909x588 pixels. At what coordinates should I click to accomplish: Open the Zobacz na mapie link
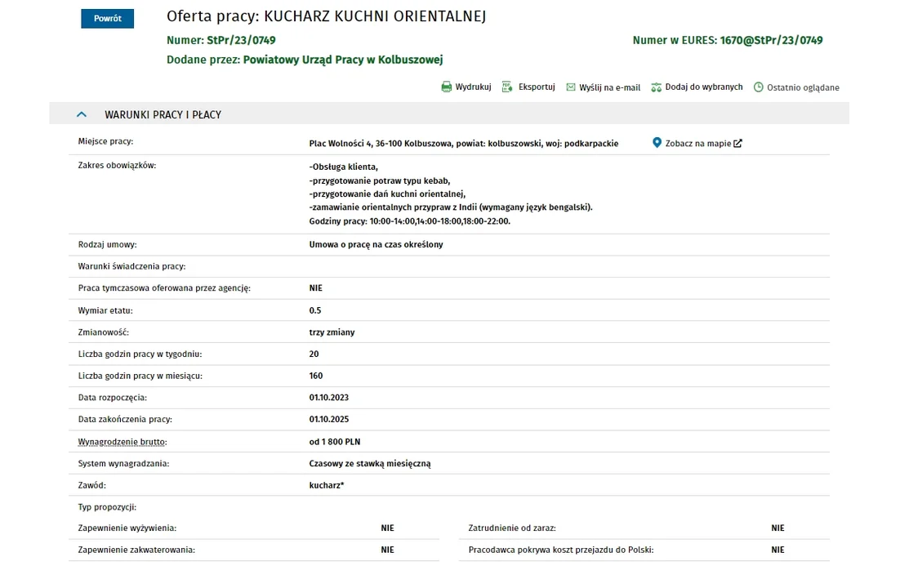[x=698, y=143]
